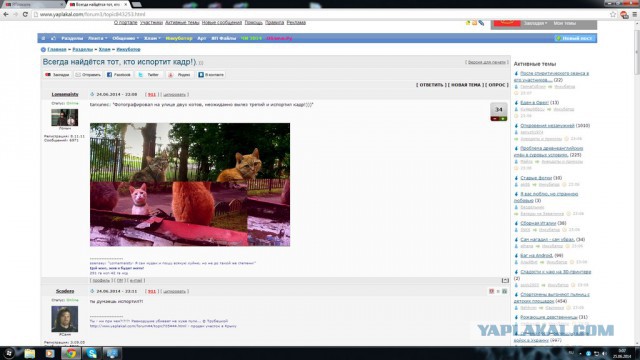Open active topic Старые фотки
The width and height of the screenshot is (640, 360).
coord(536,178)
